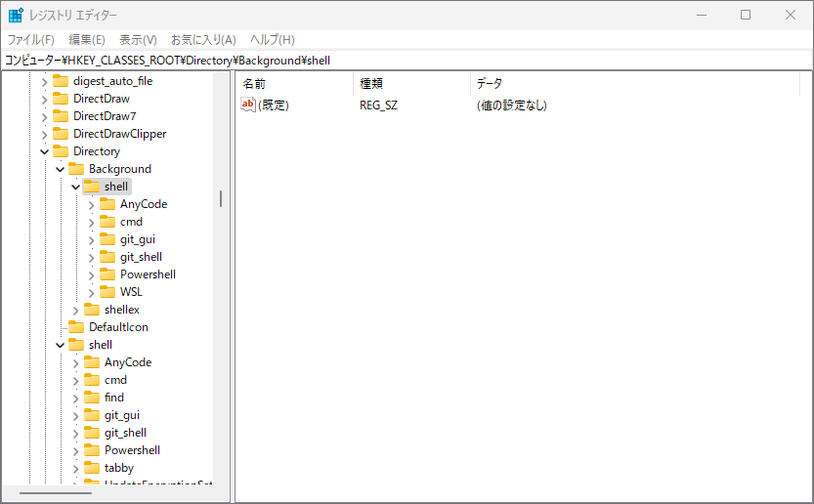Click the Background folder icon
Screen dimensions: 814x504
(76, 169)
